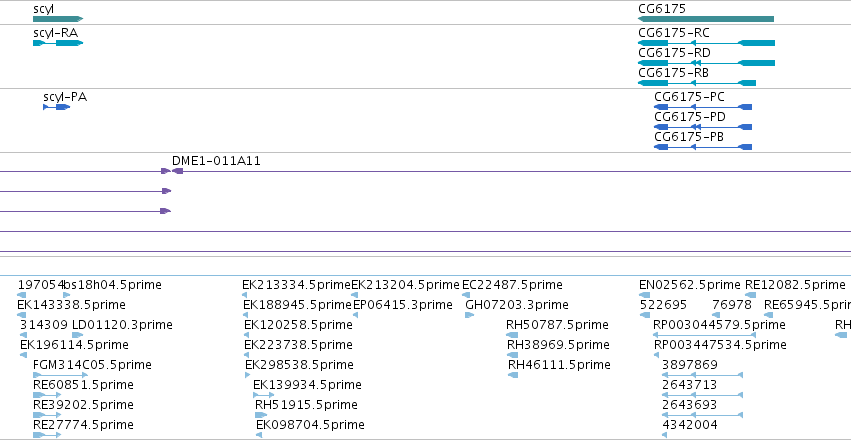Image resolution: width=851 pixels, height=440 pixels.
Task: Click the CG6175-PC coding sequence glyph
Action: click(703, 107)
